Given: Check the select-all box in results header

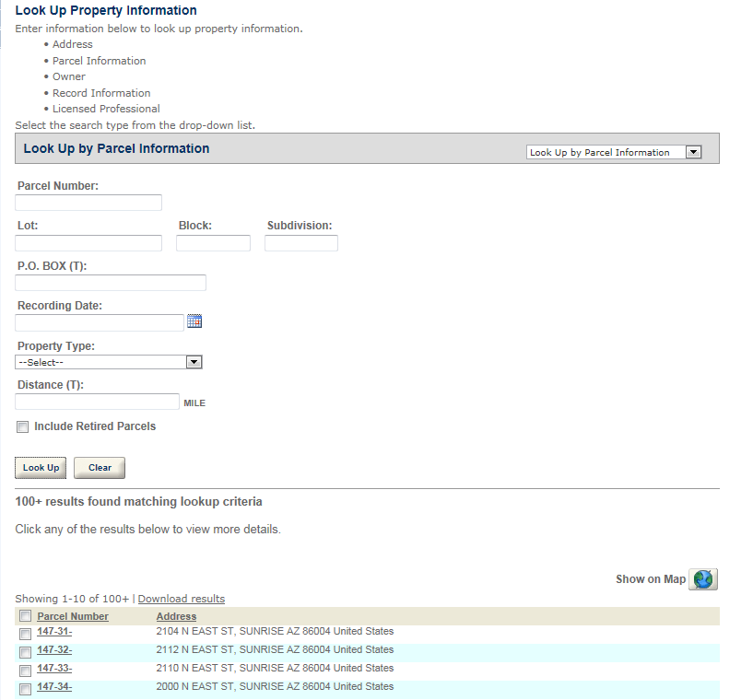Looking at the screenshot, I should tap(26, 616).
